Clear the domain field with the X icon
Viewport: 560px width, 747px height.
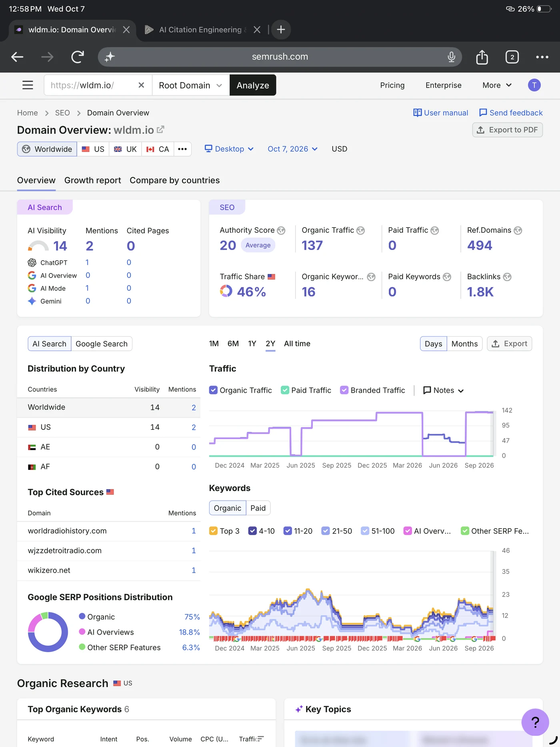point(141,85)
